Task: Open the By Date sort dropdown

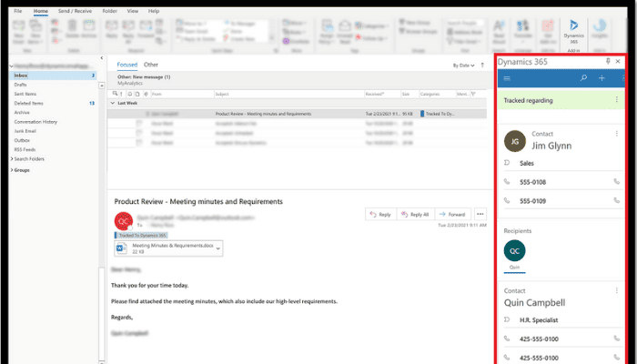Action: coord(466,66)
